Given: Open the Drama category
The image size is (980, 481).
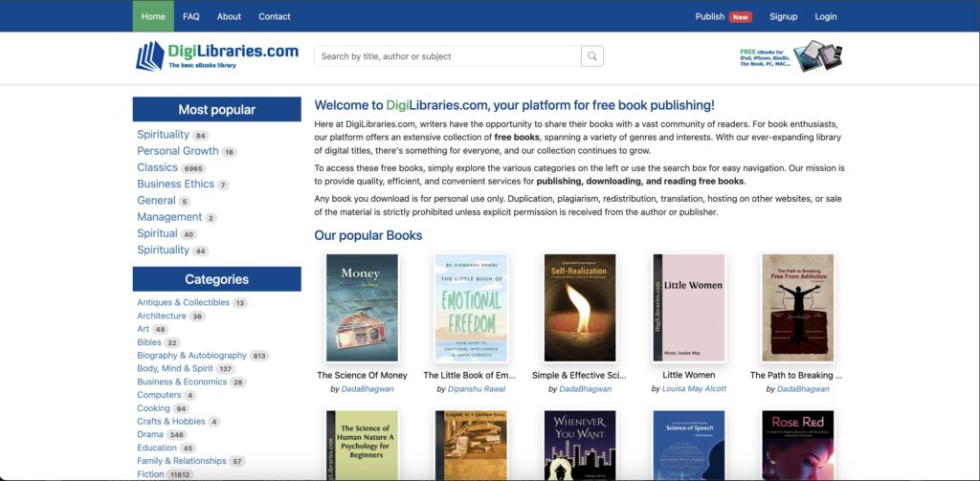Looking at the screenshot, I should pyautogui.click(x=150, y=434).
